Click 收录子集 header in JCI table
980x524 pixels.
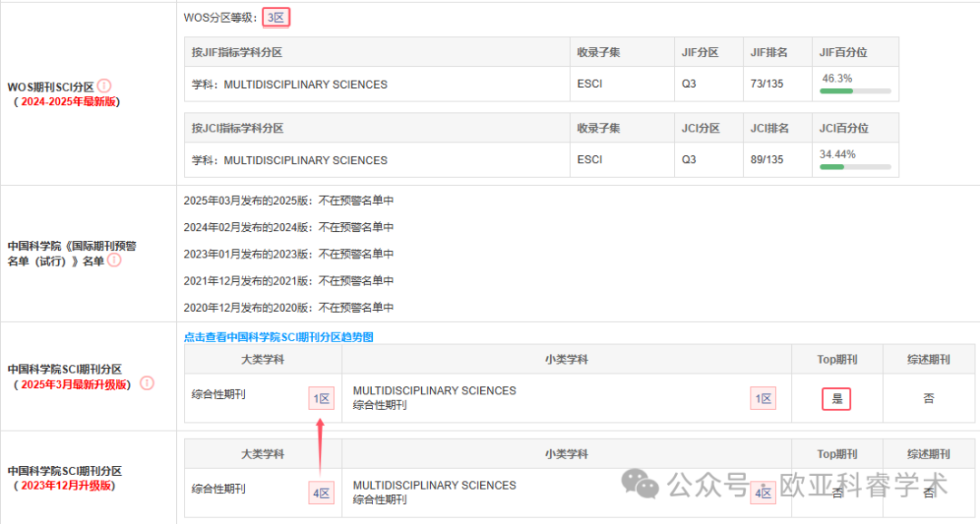[599, 129]
